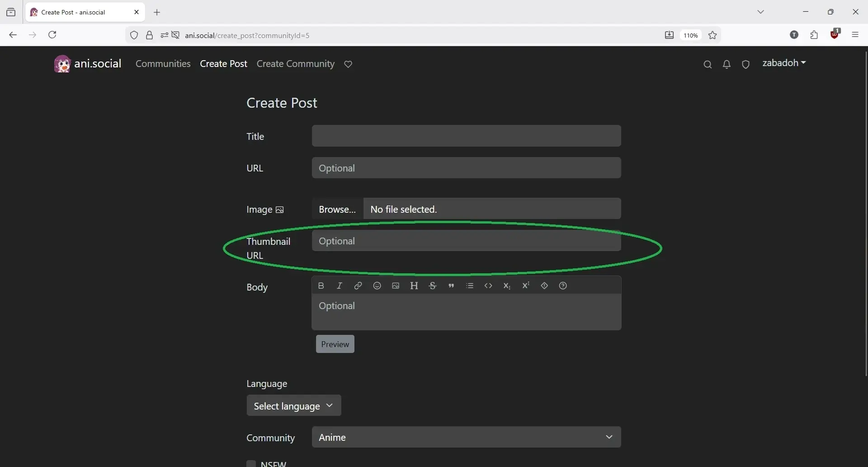Click the Preview button
This screenshot has height=467, width=868.
click(335, 344)
